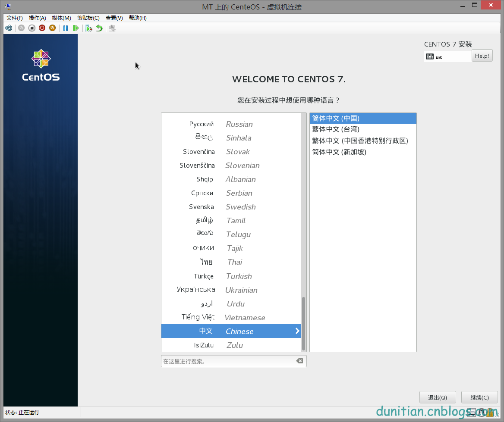
Task: Turn off the VM with the stop icon
Action: click(x=32, y=28)
